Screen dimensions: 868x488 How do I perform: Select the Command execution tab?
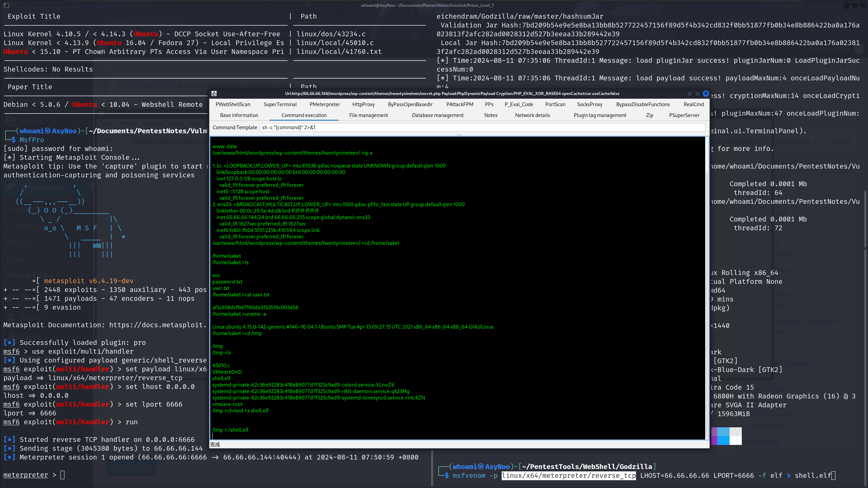(304, 115)
